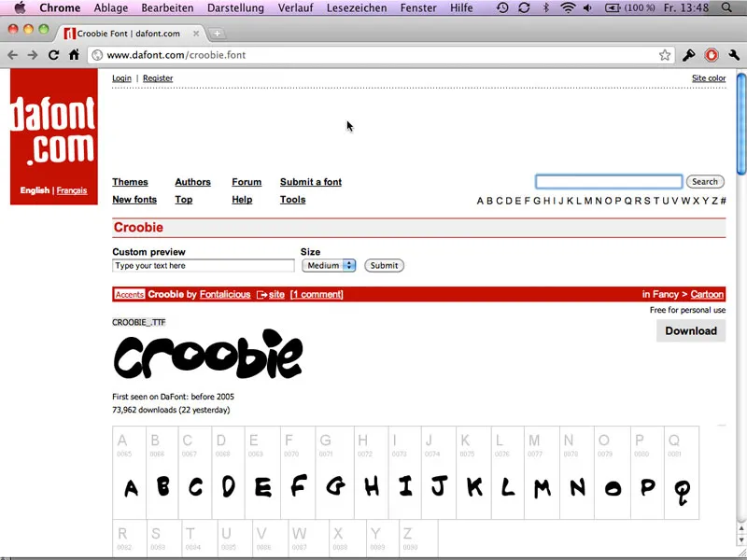Click the sync status menu bar icon
747x560 pixels.
coord(524,7)
